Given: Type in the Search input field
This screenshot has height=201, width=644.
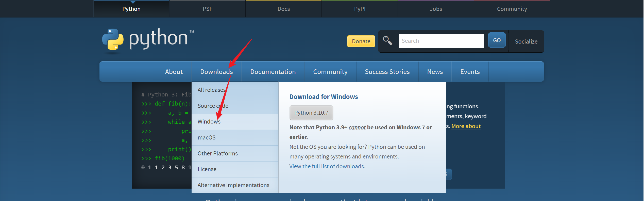Looking at the screenshot, I should 441,41.
